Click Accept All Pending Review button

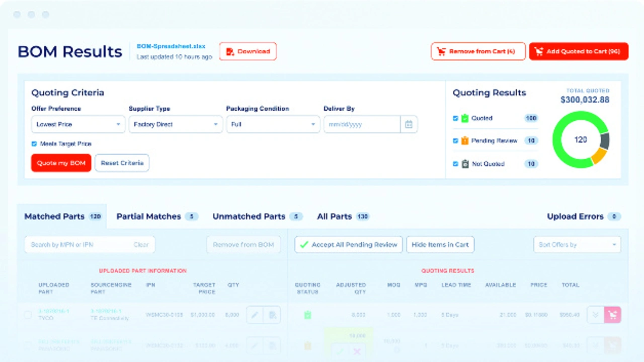[348, 245]
